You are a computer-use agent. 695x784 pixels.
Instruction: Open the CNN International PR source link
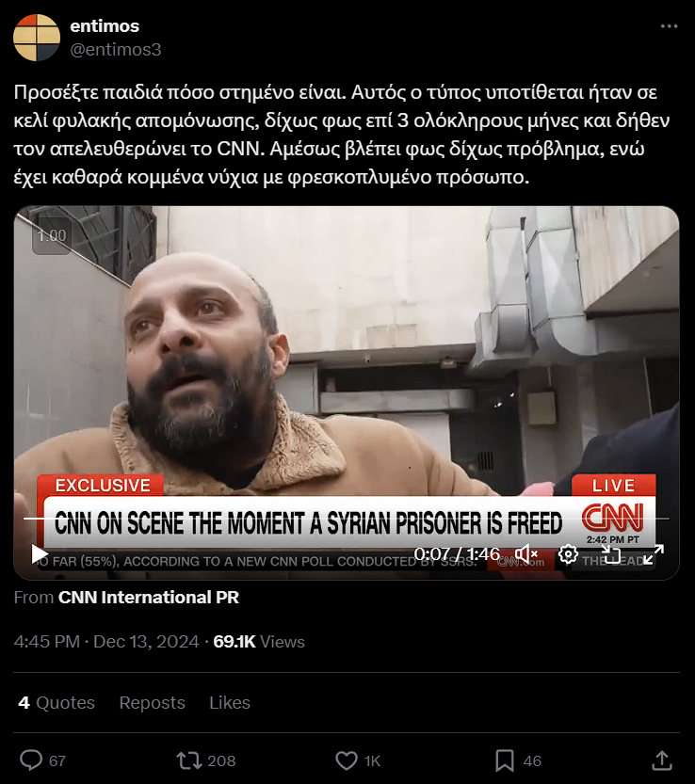[149, 597]
